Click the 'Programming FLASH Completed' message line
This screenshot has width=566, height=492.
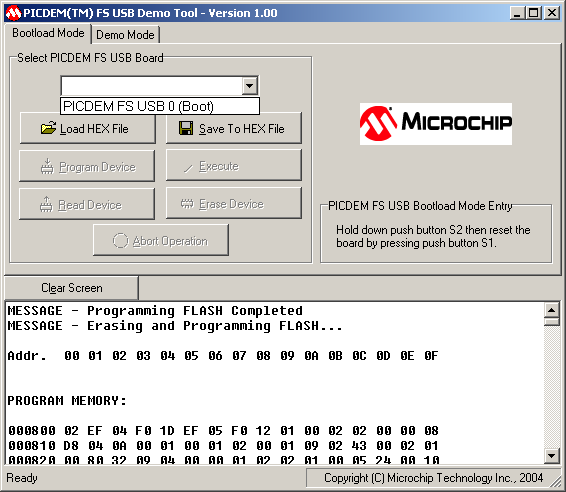[x=155, y=311]
